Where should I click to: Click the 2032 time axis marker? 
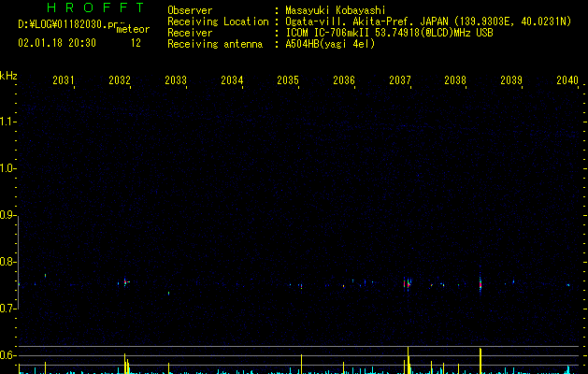click(120, 79)
